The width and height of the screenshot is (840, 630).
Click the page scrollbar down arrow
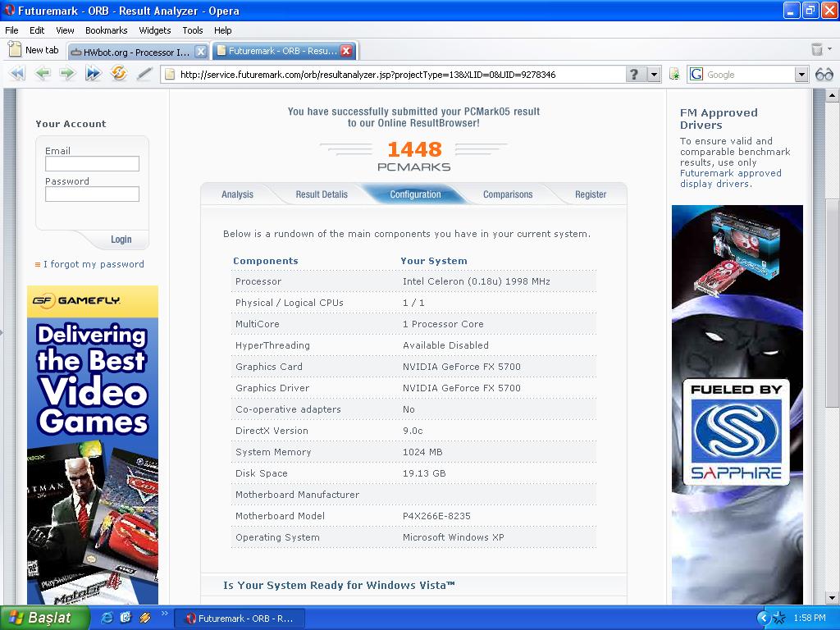[x=832, y=597]
